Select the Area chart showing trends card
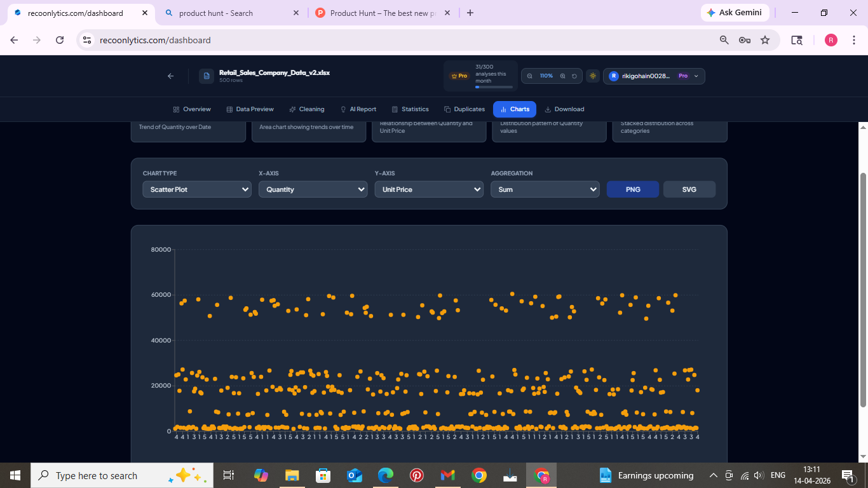The height and width of the screenshot is (488, 868). tap(309, 131)
